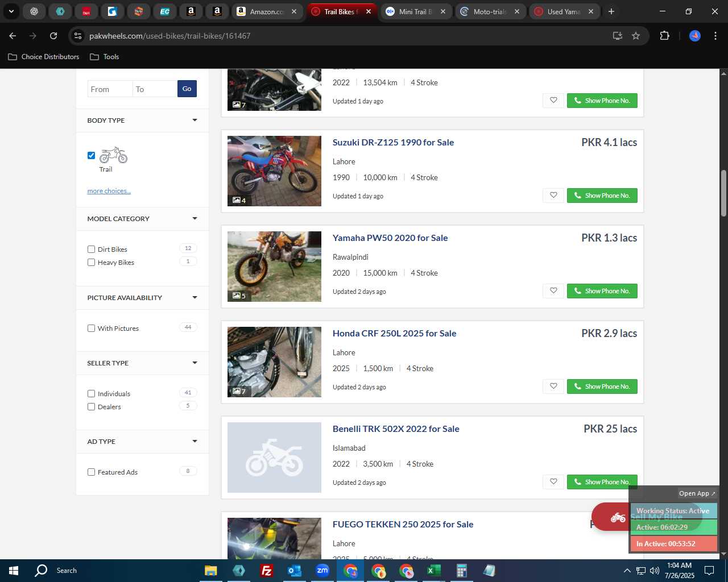Show phone number for Honda CRF 250L
The height and width of the screenshot is (582, 728).
(602, 386)
